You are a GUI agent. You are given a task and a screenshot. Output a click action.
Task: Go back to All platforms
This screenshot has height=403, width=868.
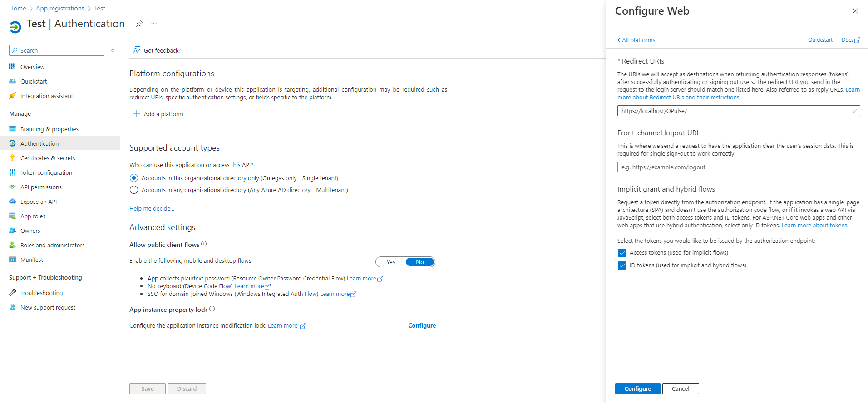coord(636,40)
